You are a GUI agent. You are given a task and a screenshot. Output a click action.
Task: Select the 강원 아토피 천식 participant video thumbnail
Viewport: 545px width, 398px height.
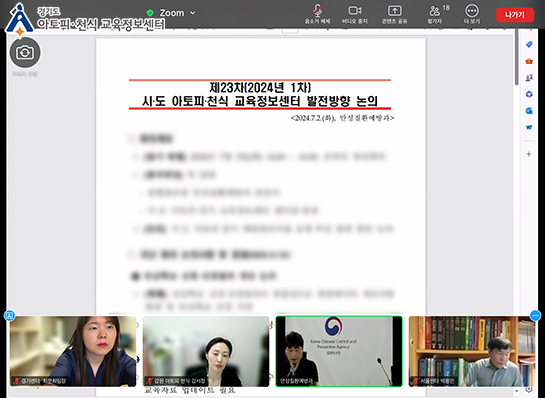(x=206, y=351)
